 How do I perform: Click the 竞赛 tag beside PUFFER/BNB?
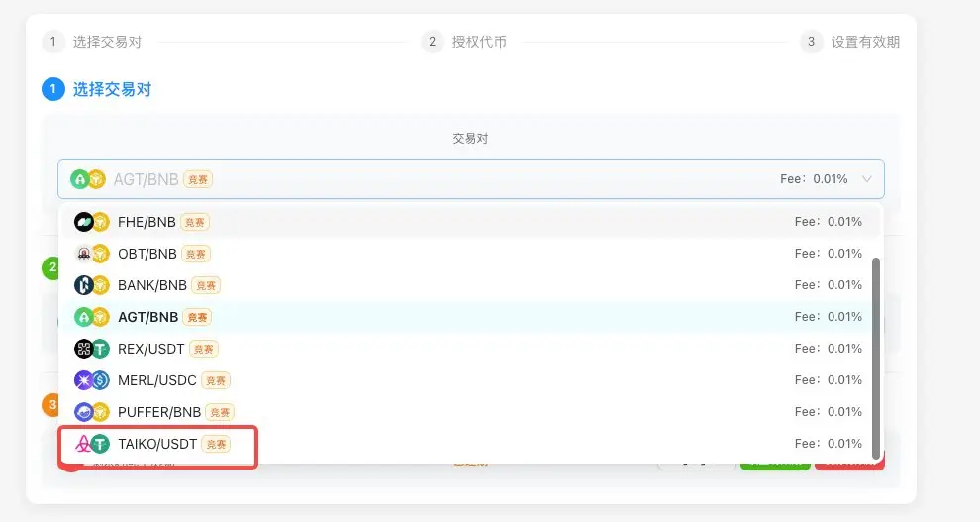pos(220,413)
